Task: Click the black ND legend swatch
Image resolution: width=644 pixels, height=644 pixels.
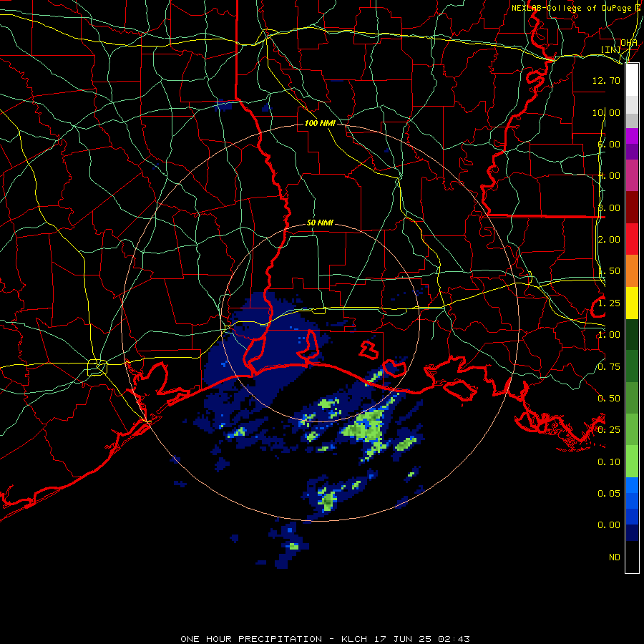Action: [x=632, y=557]
